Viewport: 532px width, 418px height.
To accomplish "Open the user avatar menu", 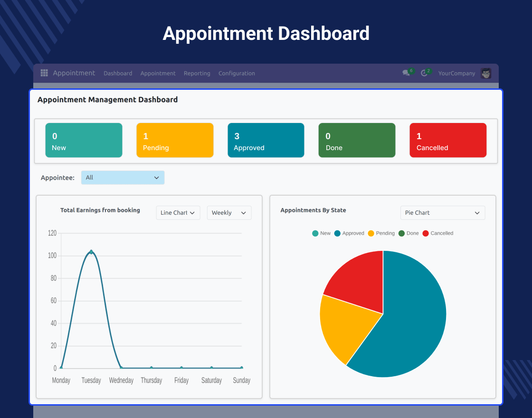I will click(x=485, y=73).
